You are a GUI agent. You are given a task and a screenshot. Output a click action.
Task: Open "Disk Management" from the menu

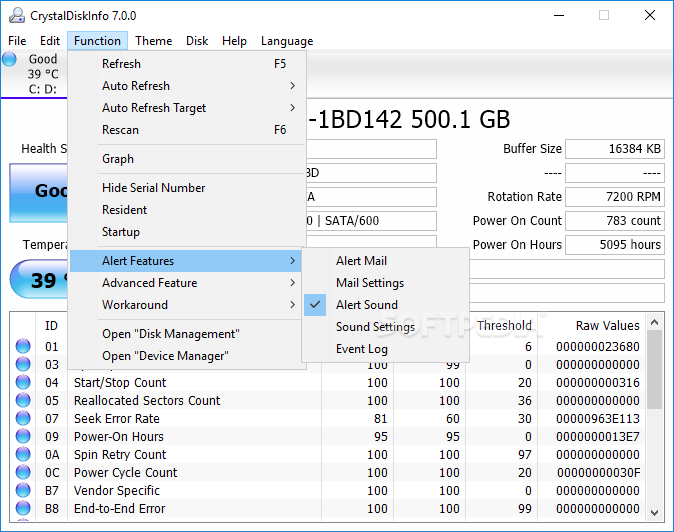coord(187,334)
